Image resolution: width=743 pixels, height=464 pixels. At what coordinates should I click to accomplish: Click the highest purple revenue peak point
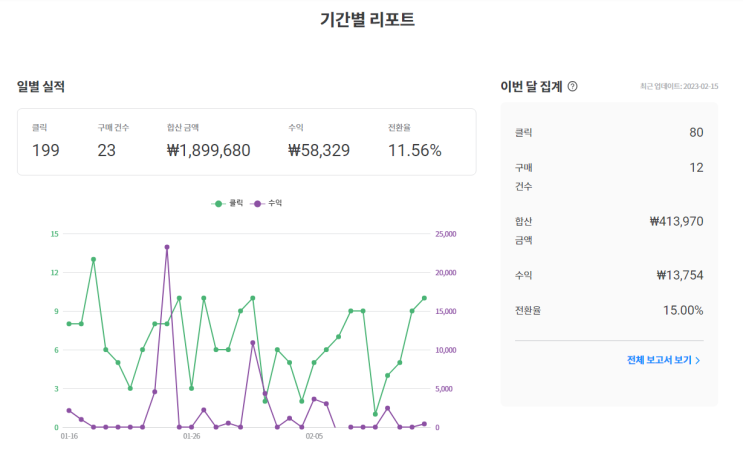coord(167,247)
